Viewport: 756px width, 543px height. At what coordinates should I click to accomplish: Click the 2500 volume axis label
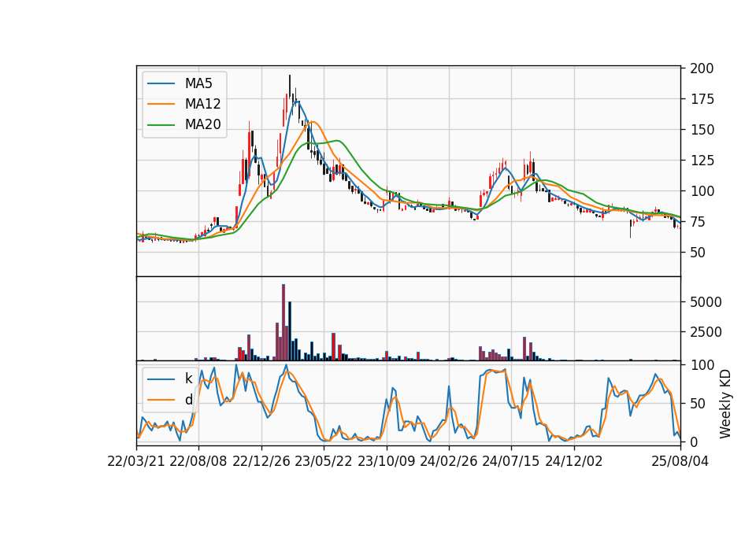(706, 332)
